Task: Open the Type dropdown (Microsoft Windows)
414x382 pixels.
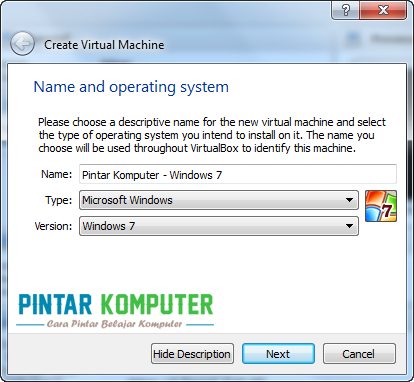Action: (x=219, y=200)
